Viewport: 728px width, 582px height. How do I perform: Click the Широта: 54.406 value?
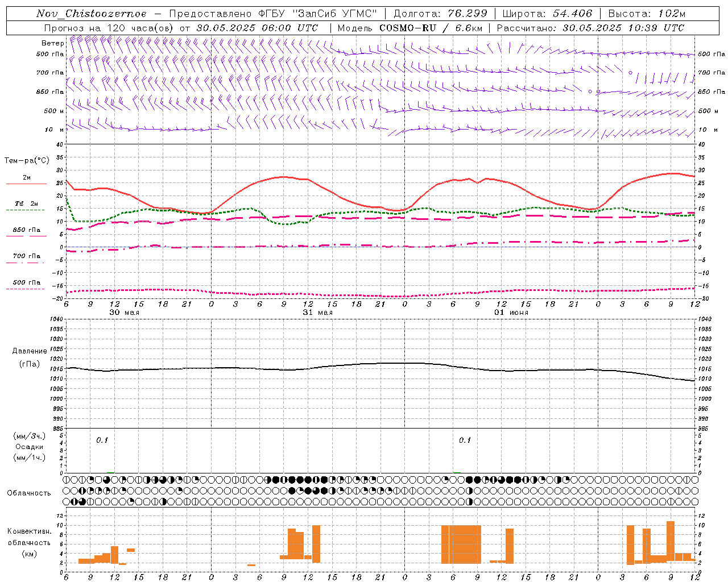click(547, 14)
